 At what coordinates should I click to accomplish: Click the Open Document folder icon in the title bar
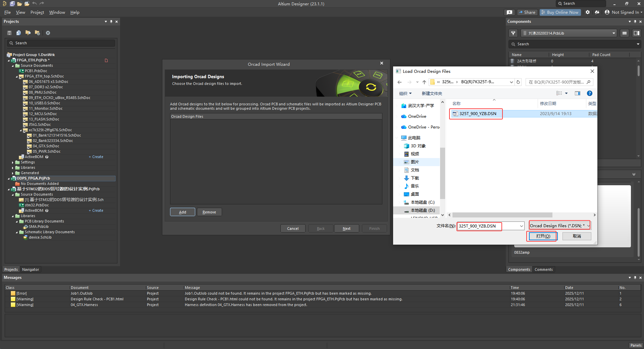tap(19, 4)
